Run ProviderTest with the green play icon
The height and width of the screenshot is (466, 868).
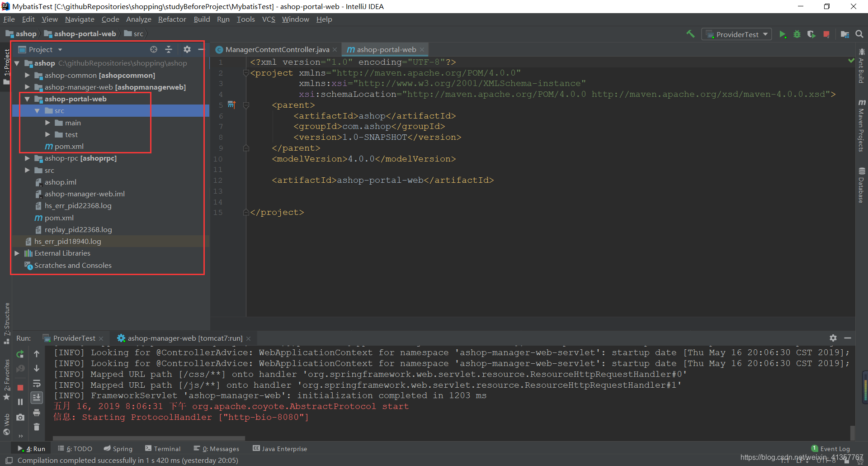point(783,34)
